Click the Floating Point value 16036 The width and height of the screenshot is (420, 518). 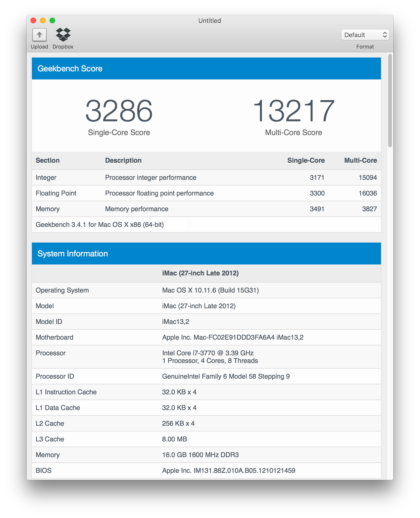(x=368, y=193)
